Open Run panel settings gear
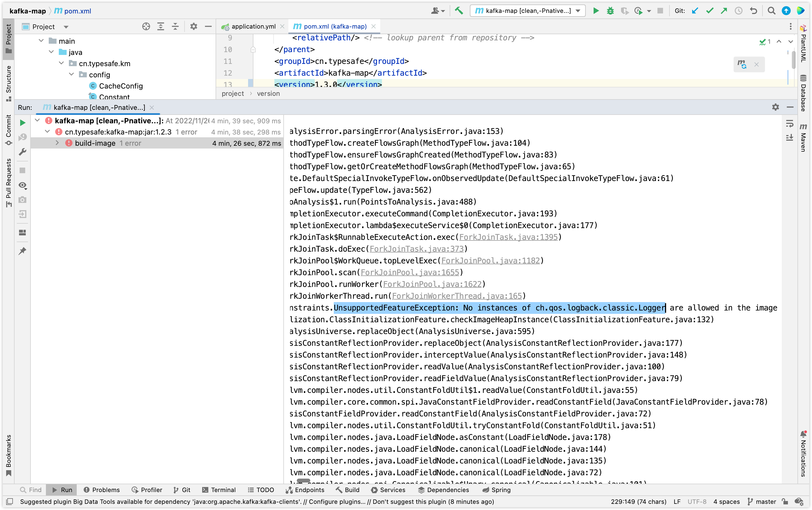Viewport: 812px width, 510px height. pyautogui.click(x=775, y=107)
